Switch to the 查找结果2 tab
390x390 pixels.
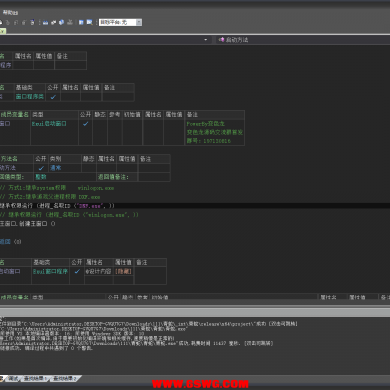pos(65,379)
